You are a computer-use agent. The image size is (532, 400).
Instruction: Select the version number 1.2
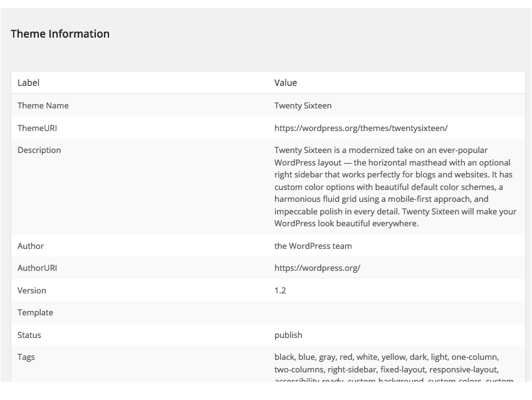[x=280, y=290]
